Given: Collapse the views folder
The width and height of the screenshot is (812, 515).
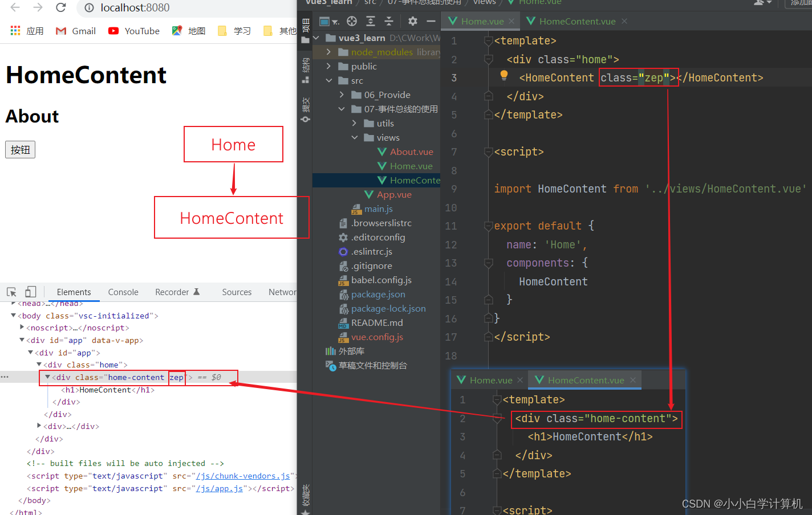Looking at the screenshot, I should [x=354, y=137].
